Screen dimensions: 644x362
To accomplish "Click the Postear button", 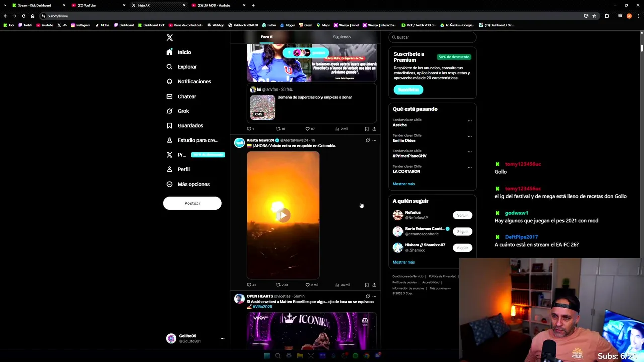I will click(192, 203).
